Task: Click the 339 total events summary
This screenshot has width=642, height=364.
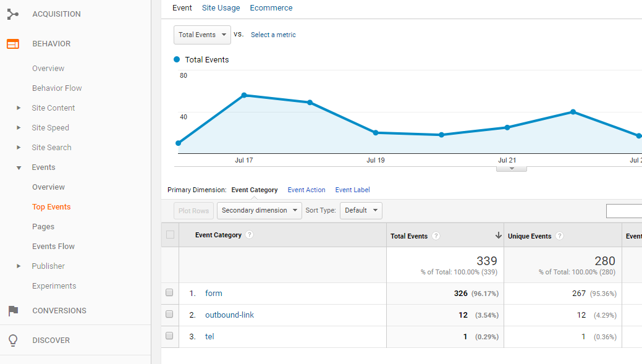Action: [487, 261]
